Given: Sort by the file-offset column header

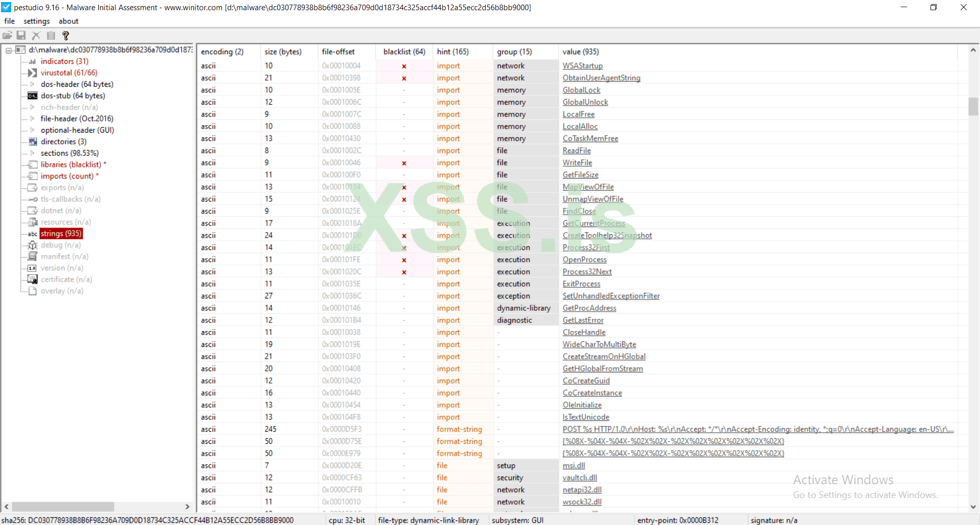Looking at the screenshot, I should point(347,52).
